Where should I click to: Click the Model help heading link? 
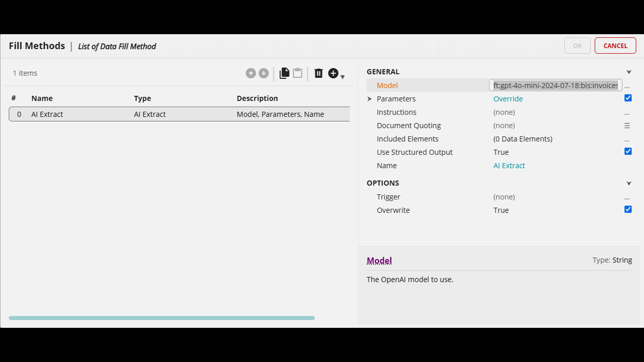[x=379, y=260]
